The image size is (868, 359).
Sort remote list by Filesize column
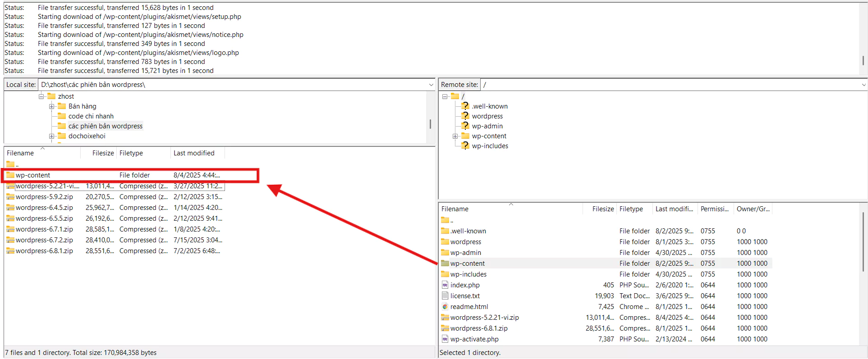pyautogui.click(x=599, y=209)
